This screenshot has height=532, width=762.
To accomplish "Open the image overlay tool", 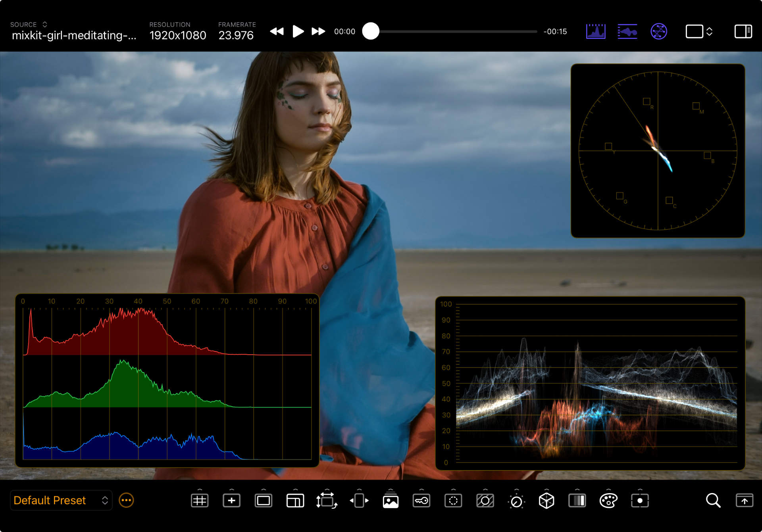I will coord(391,501).
